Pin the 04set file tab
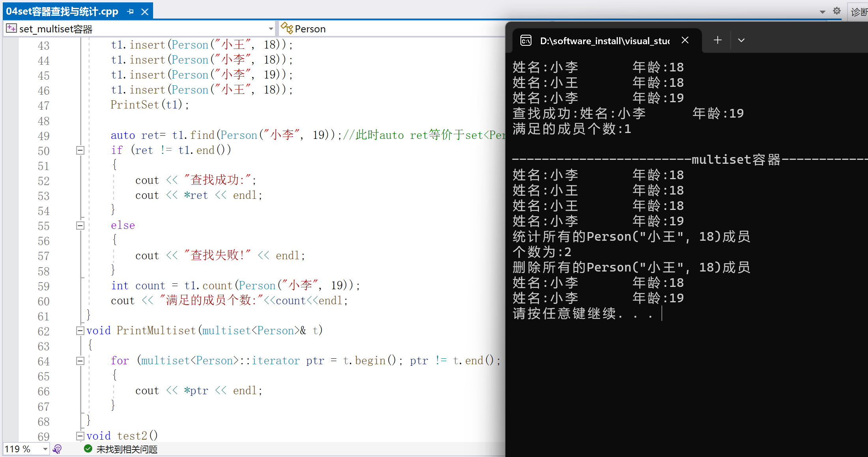The width and height of the screenshot is (868, 457). point(131,12)
